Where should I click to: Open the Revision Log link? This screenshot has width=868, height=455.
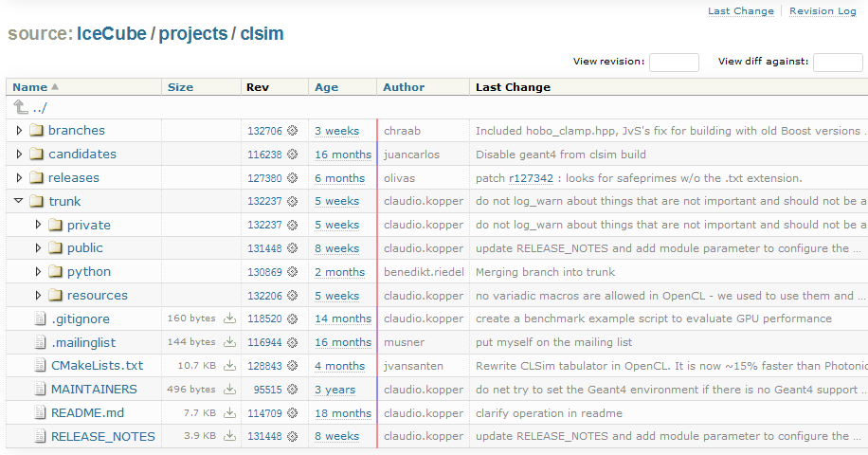823,11
